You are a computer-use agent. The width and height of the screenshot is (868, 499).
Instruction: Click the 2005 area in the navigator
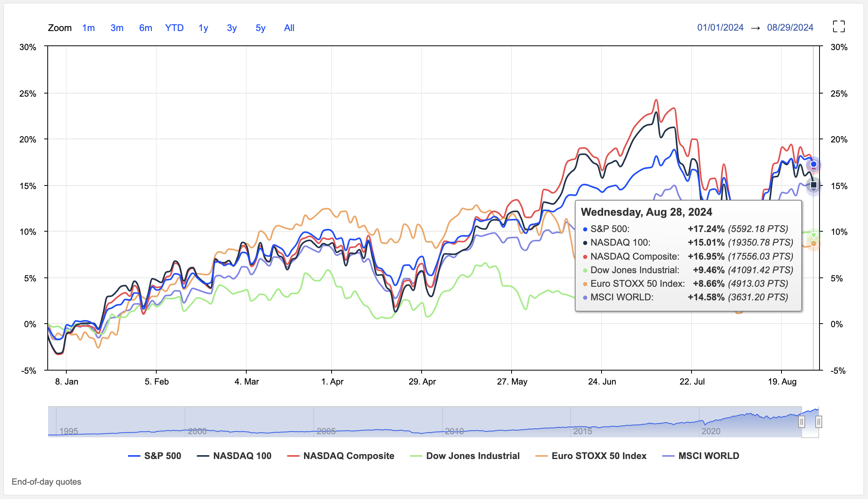coord(326,431)
